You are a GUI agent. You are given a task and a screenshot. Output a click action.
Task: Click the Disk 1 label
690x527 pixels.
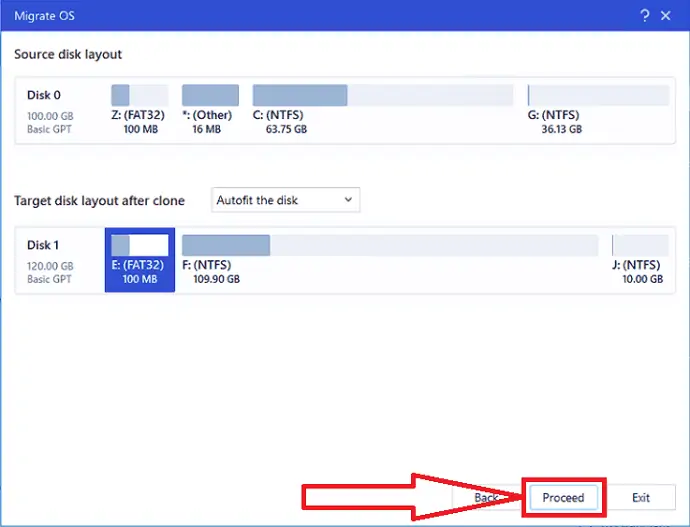(43, 245)
